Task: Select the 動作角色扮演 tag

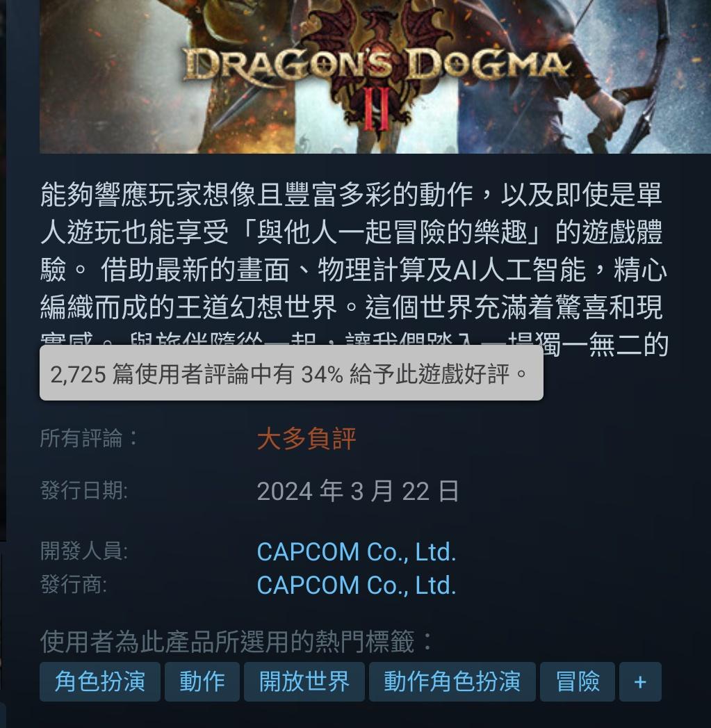Action: coord(452,681)
